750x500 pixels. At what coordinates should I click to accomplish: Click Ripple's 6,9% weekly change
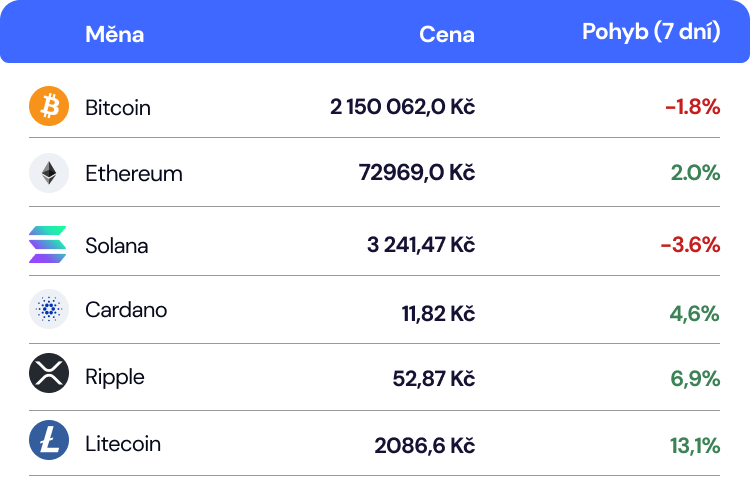(x=695, y=379)
